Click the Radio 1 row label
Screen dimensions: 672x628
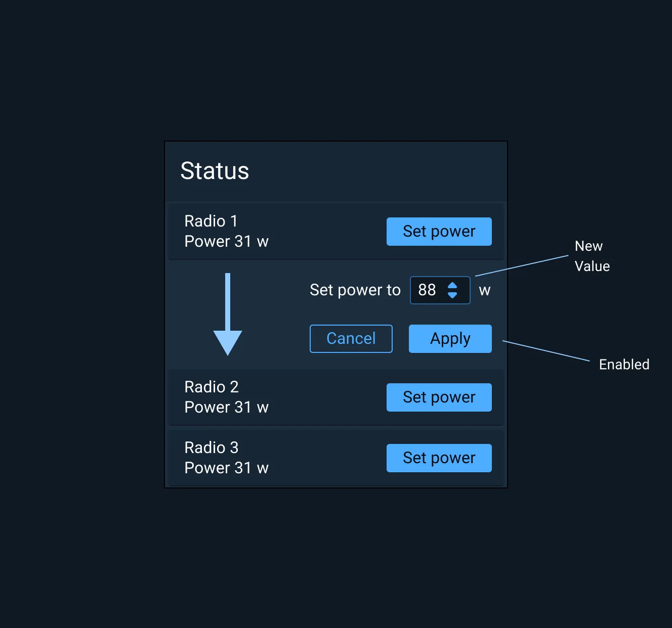tap(211, 221)
